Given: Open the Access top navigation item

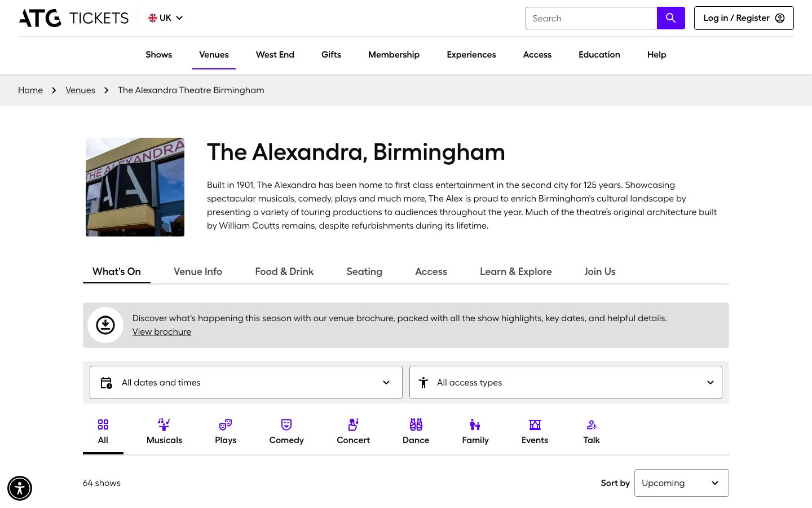Looking at the screenshot, I should 537,55.
